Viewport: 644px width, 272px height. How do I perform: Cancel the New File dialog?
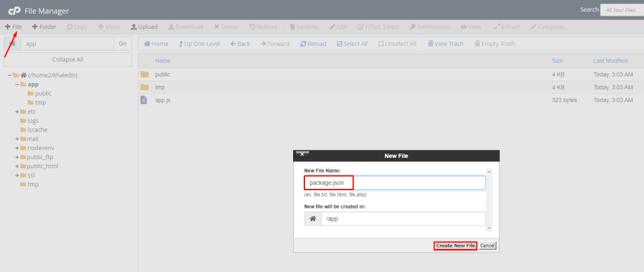487,246
